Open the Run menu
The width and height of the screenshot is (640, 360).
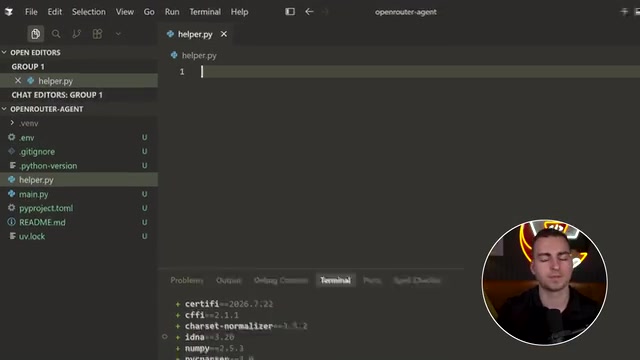(x=172, y=12)
